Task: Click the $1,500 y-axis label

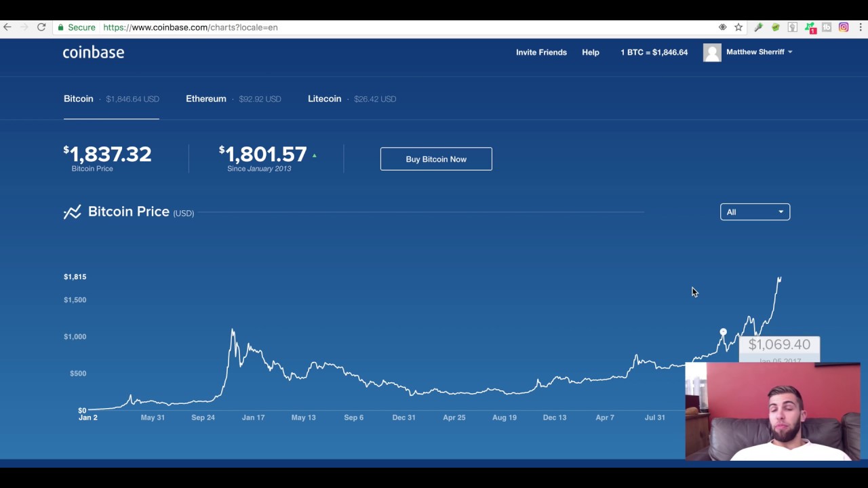Action: (x=75, y=300)
